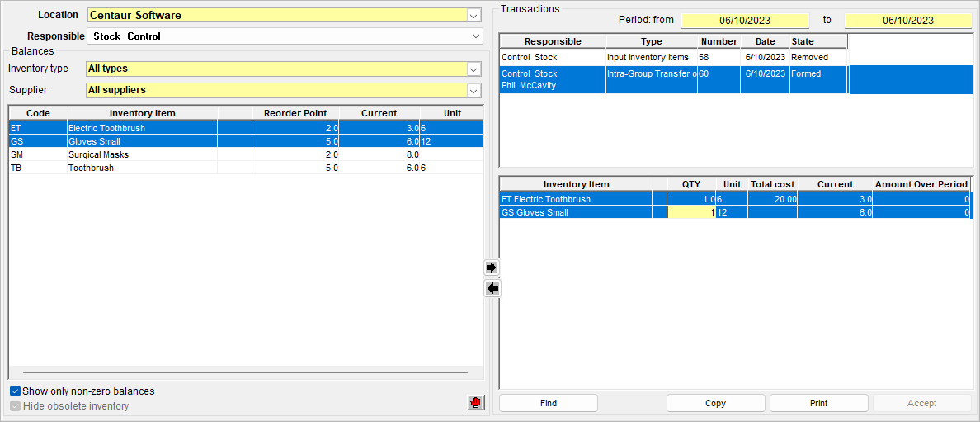Click Unit column header in balances table
Viewport: 980px width, 422px height.
[452, 113]
